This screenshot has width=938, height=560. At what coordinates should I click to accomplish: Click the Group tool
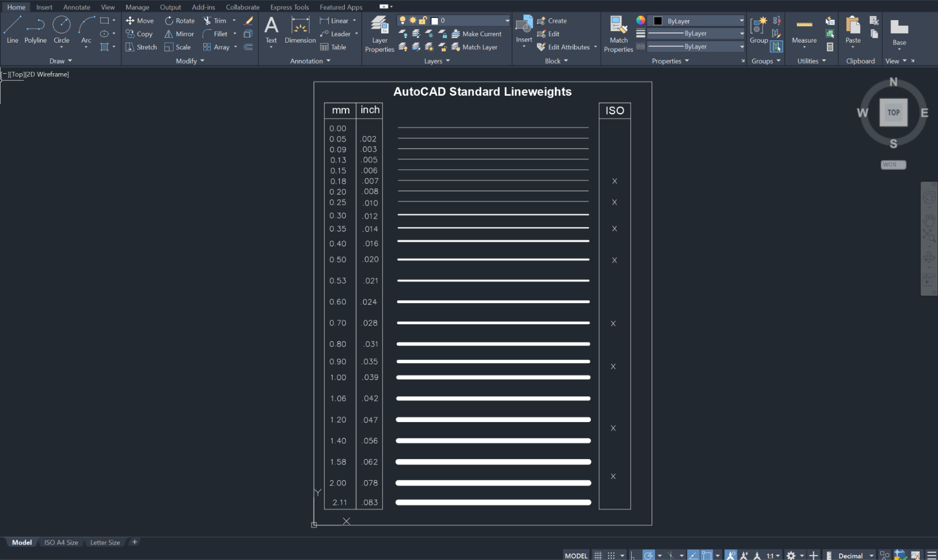pyautogui.click(x=759, y=30)
